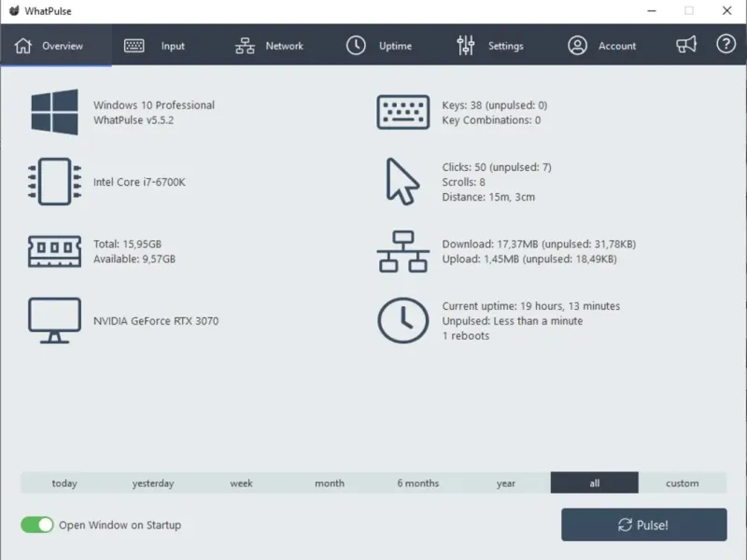Click the Available: 9,57GB text
Viewport: 747px width, 560px height.
click(x=134, y=259)
